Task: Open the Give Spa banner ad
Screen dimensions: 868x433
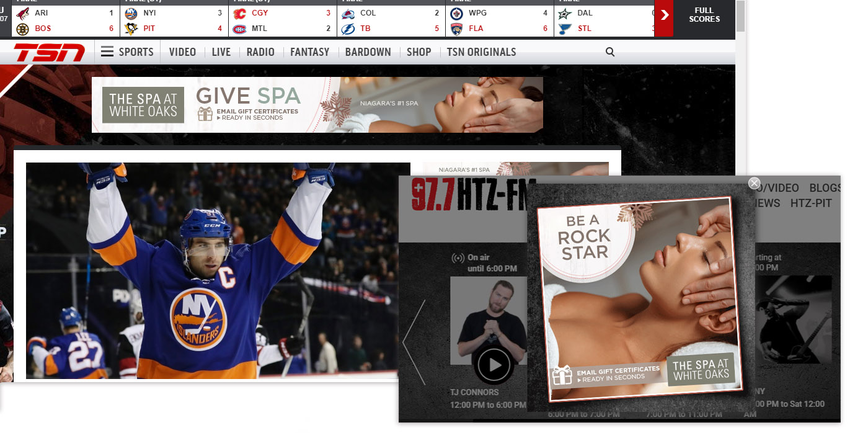Action: tap(317, 105)
